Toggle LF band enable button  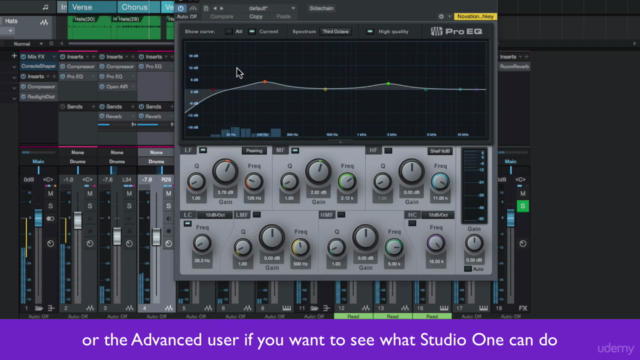click(203, 151)
